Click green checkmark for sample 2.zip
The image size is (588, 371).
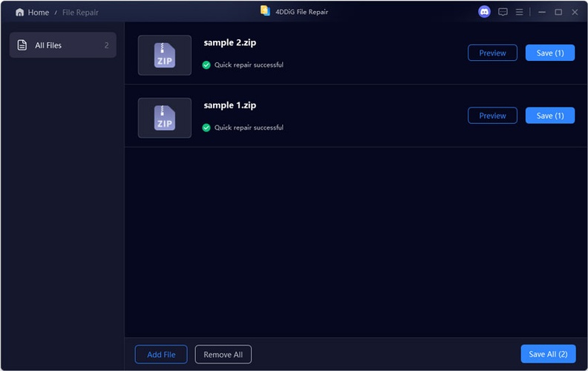tap(206, 65)
